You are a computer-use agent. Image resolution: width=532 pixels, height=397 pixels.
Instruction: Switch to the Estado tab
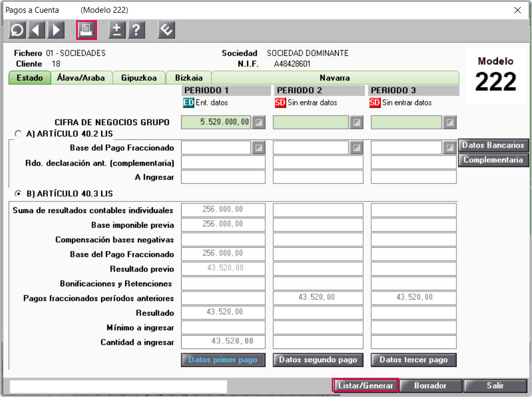(x=29, y=78)
